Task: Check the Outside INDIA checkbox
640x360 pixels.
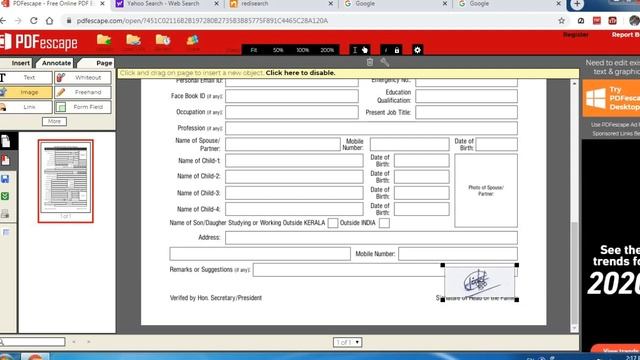Action: pyautogui.click(x=384, y=223)
